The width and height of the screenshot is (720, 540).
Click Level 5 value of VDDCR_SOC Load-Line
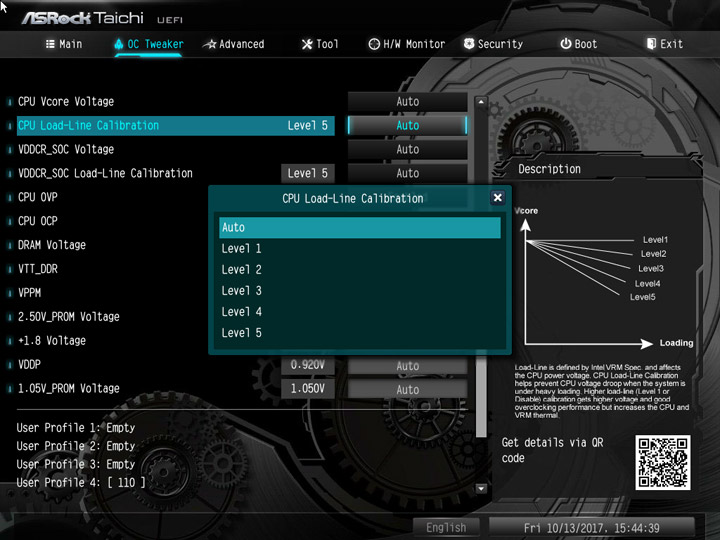coord(308,173)
